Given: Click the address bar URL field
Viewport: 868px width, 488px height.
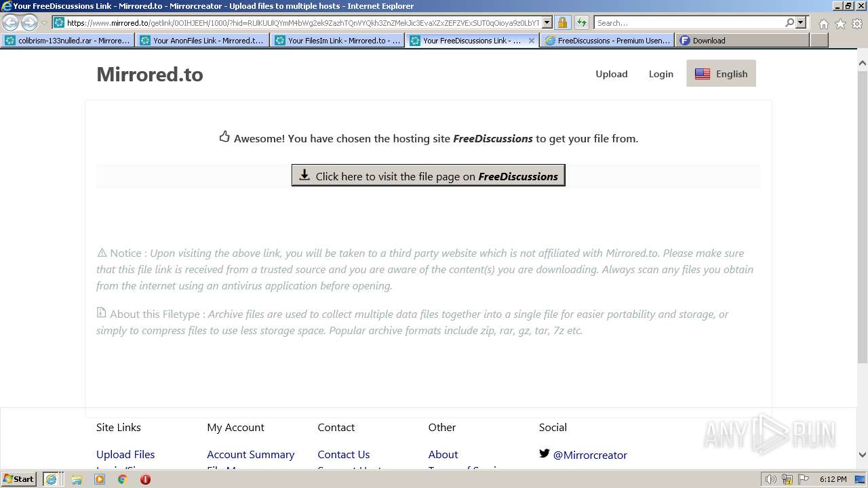Looking at the screenshot, I should 303,22.
